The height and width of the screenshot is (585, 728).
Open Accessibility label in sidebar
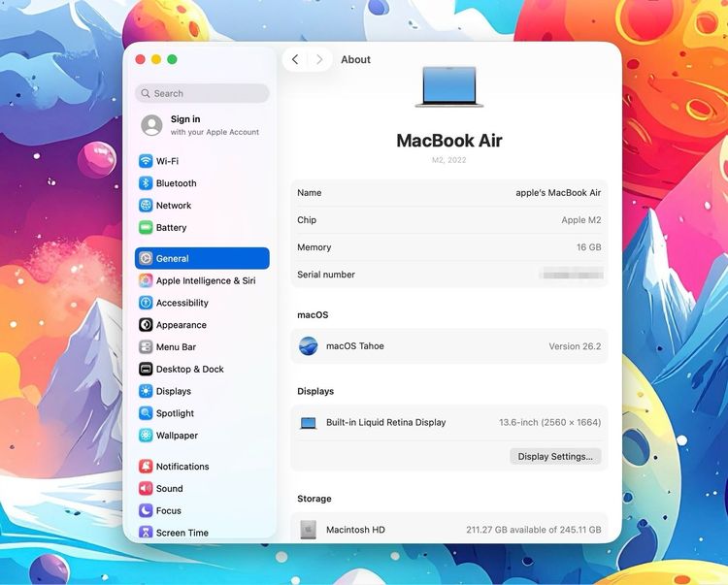click(x=182, y=303)
